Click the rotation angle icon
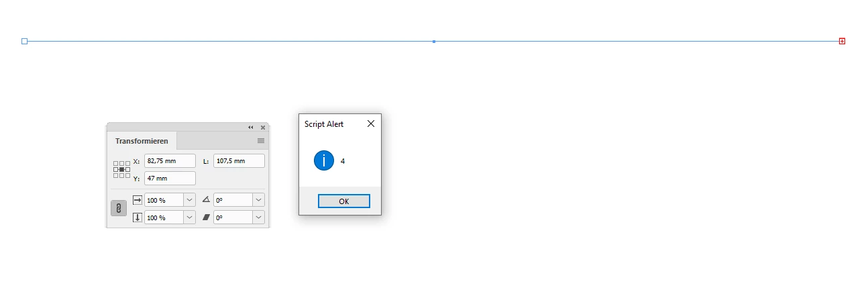The height and width of the screenshot is (290, 868). click(x=206, y=200)
